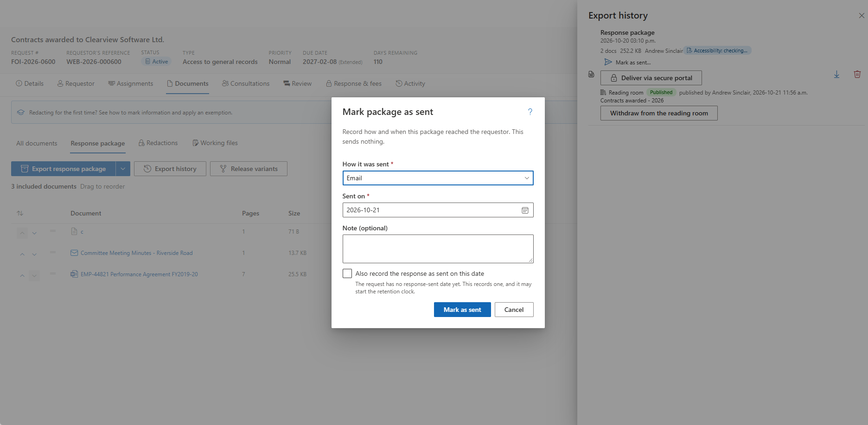Screen dimensions: 868x425
Task: Confirm with the Mark as sent button
Action: tap(462, 310)
